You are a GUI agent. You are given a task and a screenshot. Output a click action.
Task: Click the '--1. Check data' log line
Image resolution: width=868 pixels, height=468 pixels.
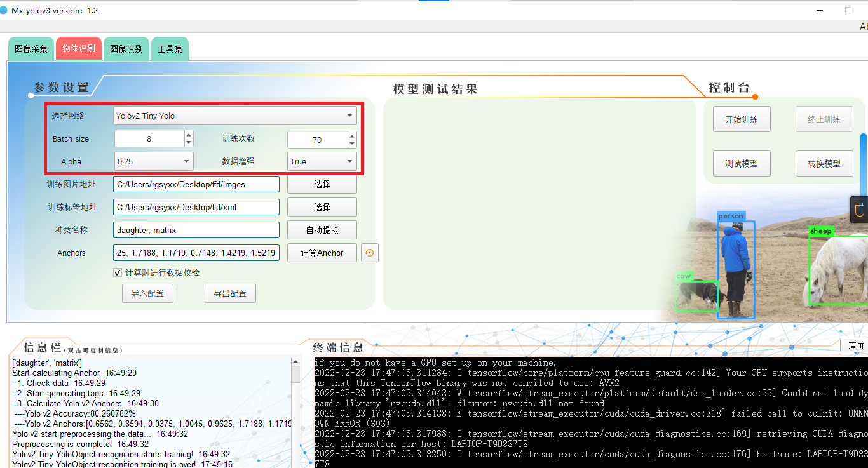click(59, 383)
